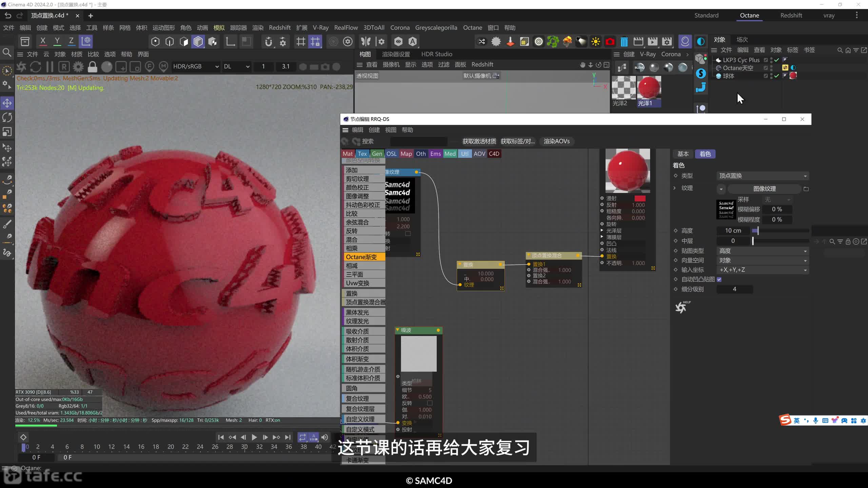Viewport: 868px width, 488px height.
Task: Select the Scale tool in left toolbar
Action: [7, 132]
